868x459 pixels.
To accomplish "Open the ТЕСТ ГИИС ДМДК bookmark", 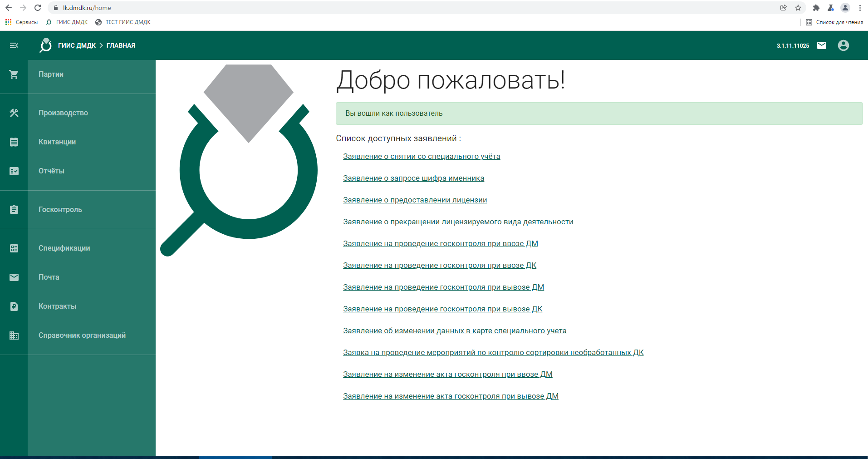I will (123, 22).
